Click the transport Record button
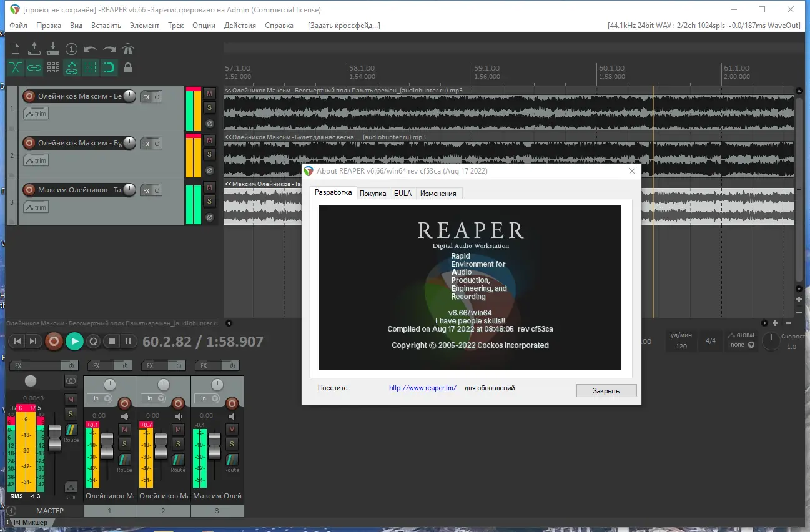Screen dimensions: 810x532 (54, 342)
